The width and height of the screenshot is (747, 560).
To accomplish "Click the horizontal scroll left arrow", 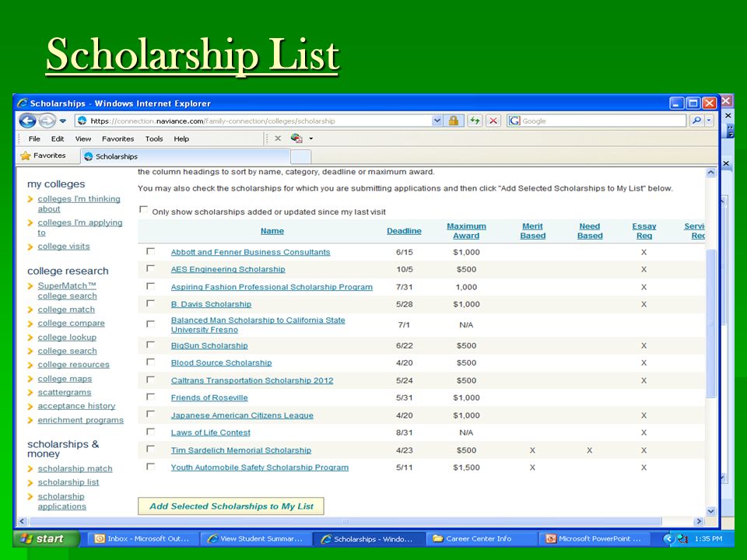I will (x=22, y=521).
